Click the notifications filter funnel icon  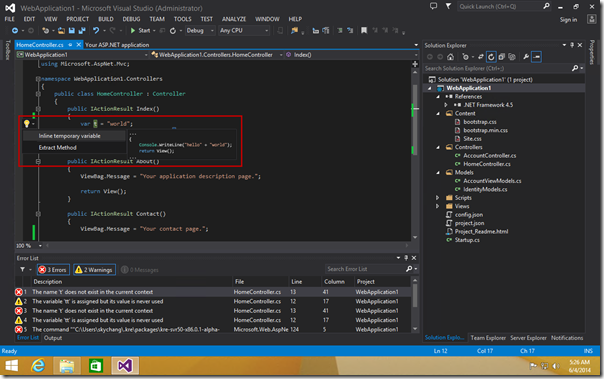pos(448,6)
